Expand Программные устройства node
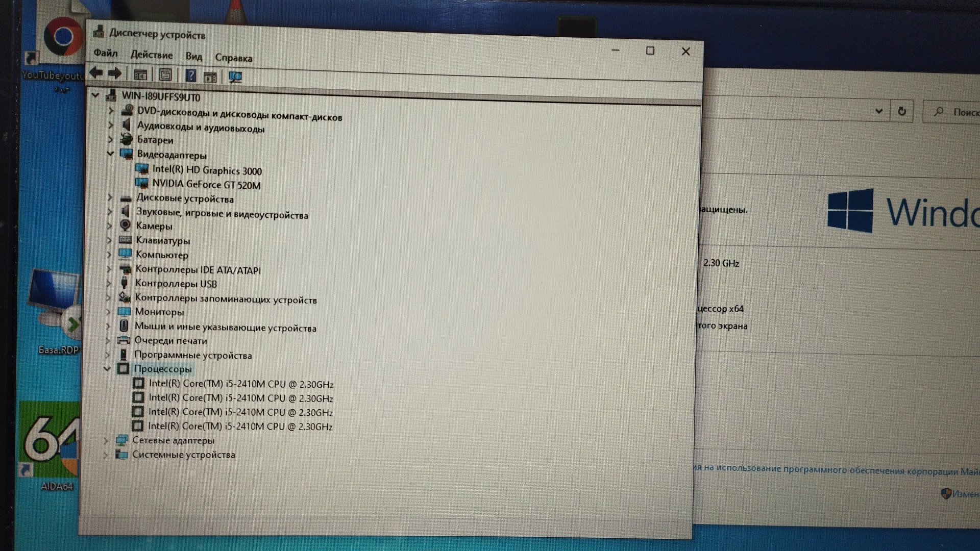 tap(108, 354)
